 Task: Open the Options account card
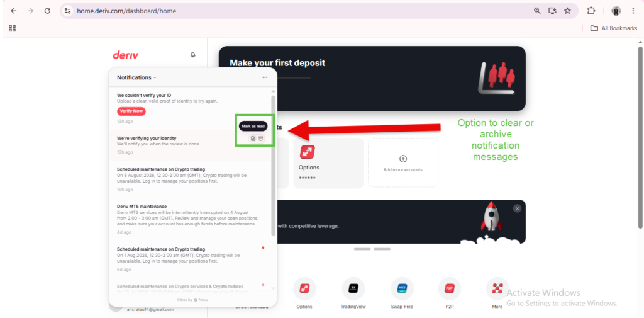click(328, 163)
